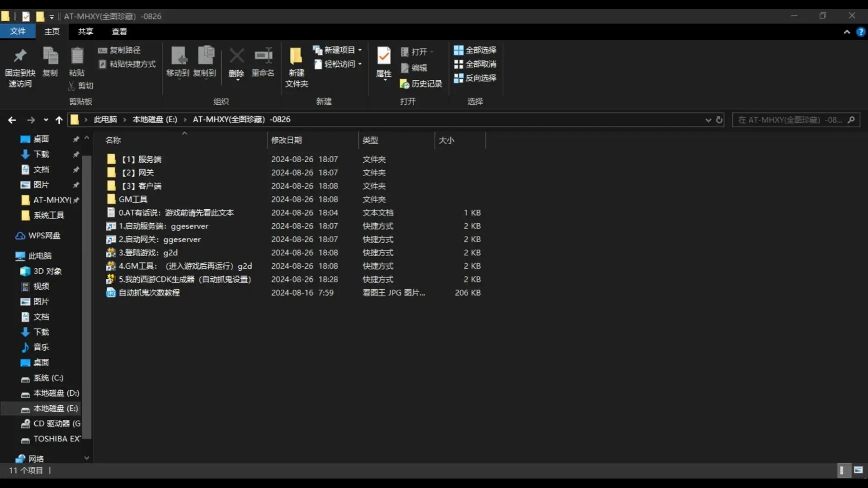Collapse the ribbon with the chevron
The height and width of the screenshot is (488, 868).
tap(847, 32)
